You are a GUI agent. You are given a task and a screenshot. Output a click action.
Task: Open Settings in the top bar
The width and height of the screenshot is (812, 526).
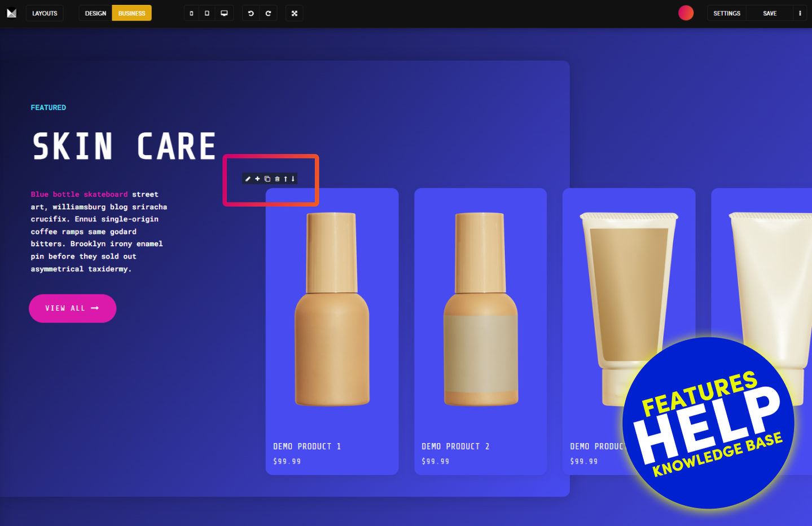pos(727,13)
